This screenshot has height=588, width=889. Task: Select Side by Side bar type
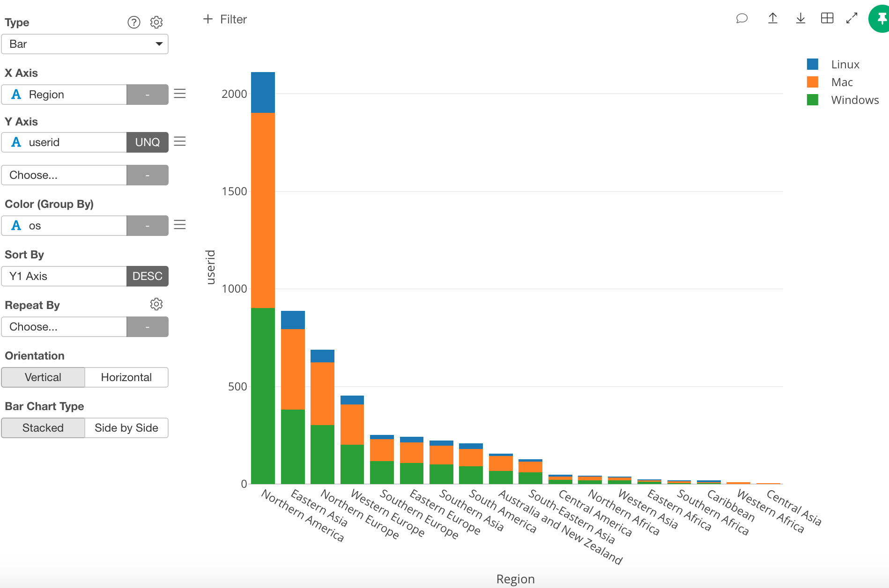tap(126, 428)
